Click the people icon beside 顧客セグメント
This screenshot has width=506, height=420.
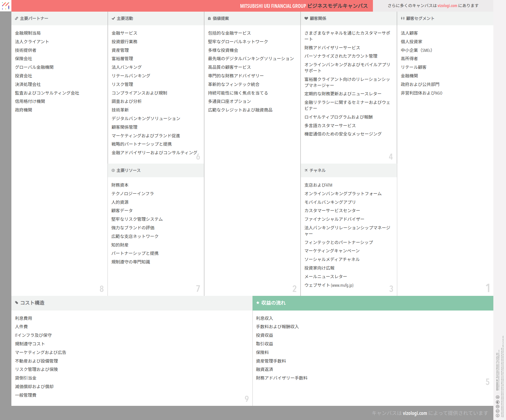pyautogui.click(x=403, y=18)
